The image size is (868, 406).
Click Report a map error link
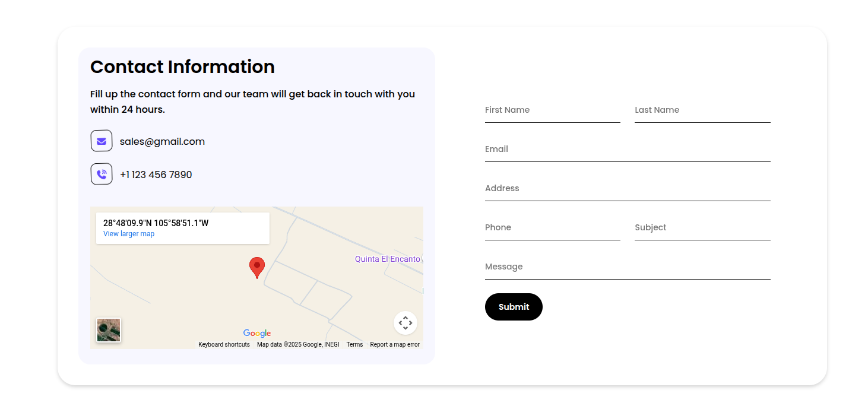pos(395,345)
